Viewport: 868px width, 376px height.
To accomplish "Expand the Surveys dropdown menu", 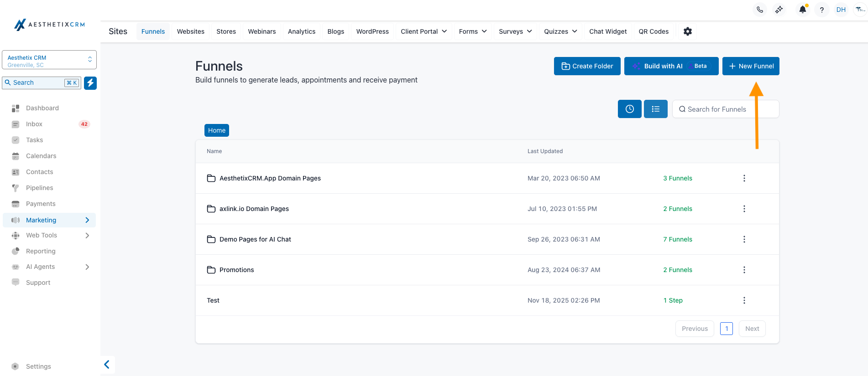I will (515, 31).
